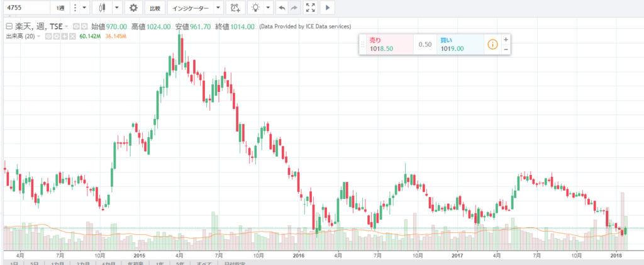The width and height of the screenshot is (644, 265).
Task: Hide the 出来高 volume indicator via eye
Action: pyautogui.click(x=48, y=37)
